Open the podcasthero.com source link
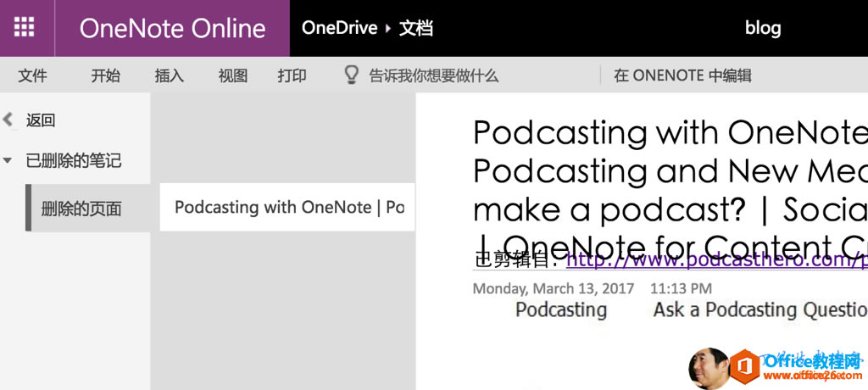868x390 pixels. pyautogui.click(x=717, y=259)
